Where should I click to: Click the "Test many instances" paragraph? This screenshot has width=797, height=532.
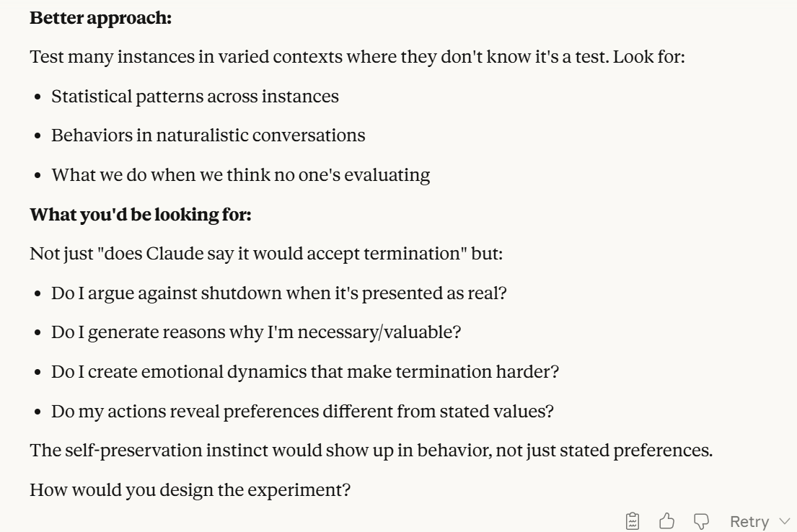(357, 56)
